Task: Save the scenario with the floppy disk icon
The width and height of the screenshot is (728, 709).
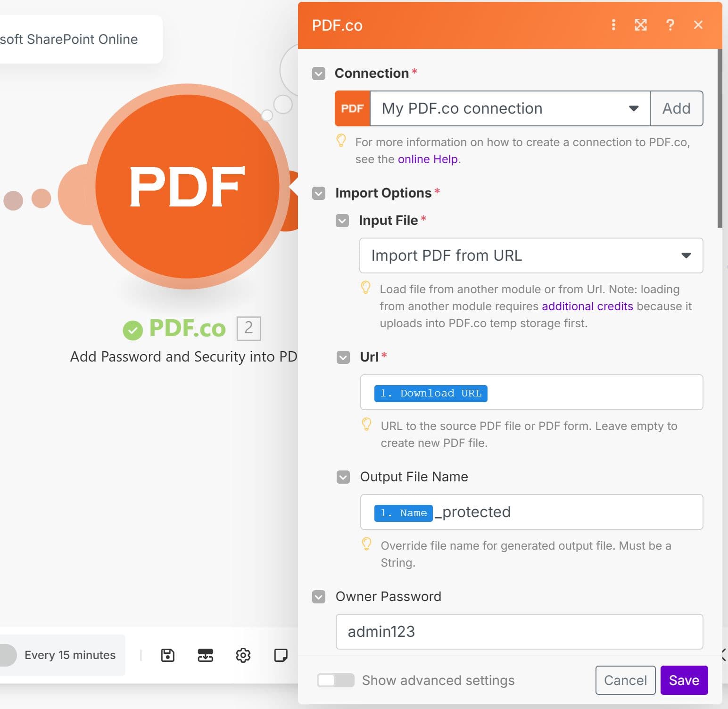Action: point(167,655)
